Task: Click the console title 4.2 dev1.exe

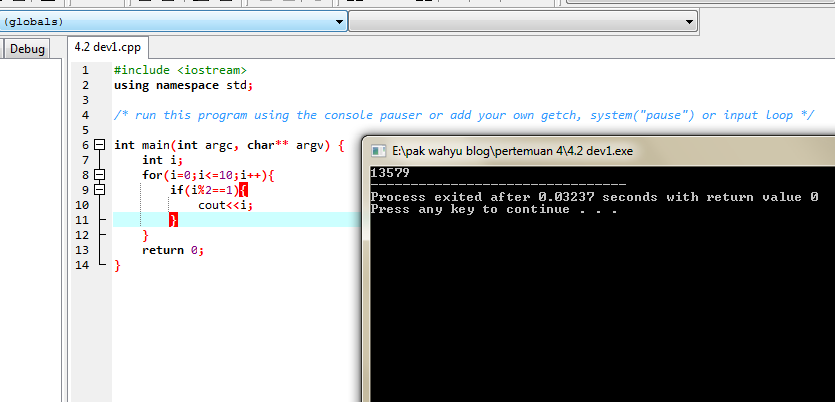Action: (512, 151)
